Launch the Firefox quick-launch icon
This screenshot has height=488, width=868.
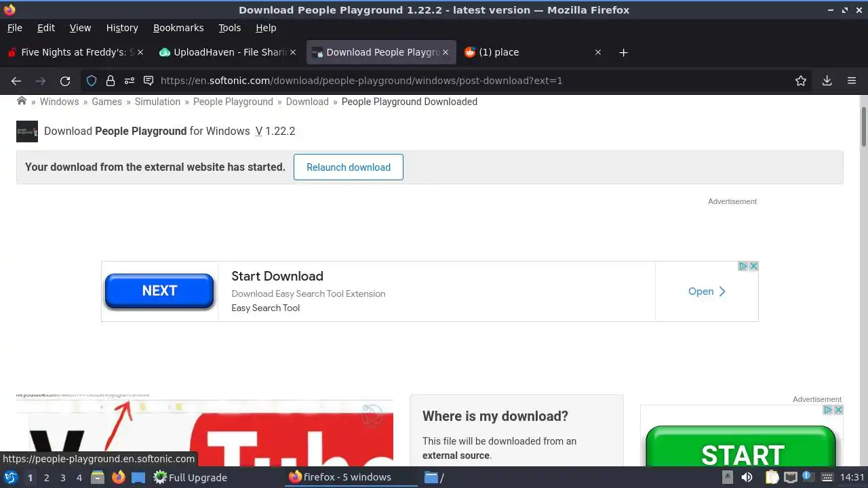click(119, 477)
